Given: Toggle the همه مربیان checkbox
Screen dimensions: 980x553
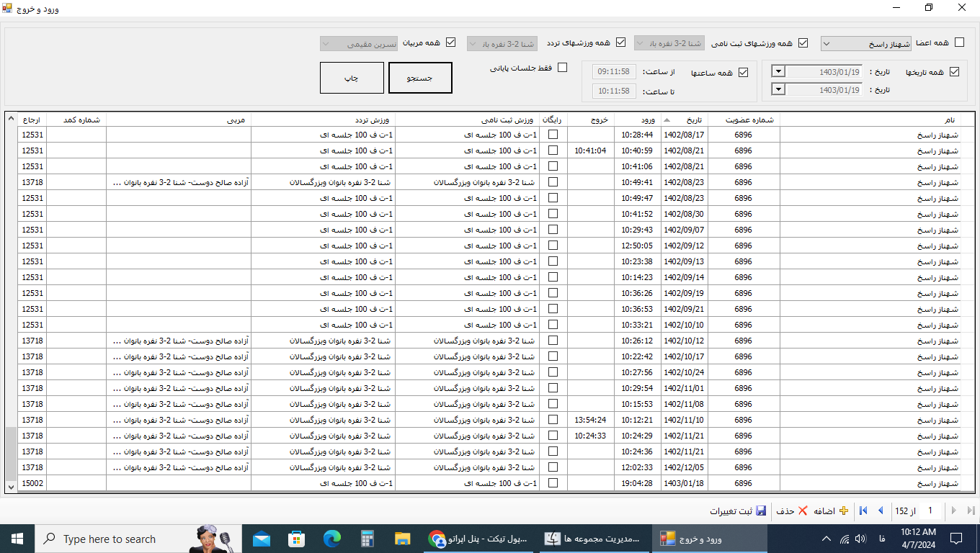Looking at the screenshot, I should [x=451, y=42].
